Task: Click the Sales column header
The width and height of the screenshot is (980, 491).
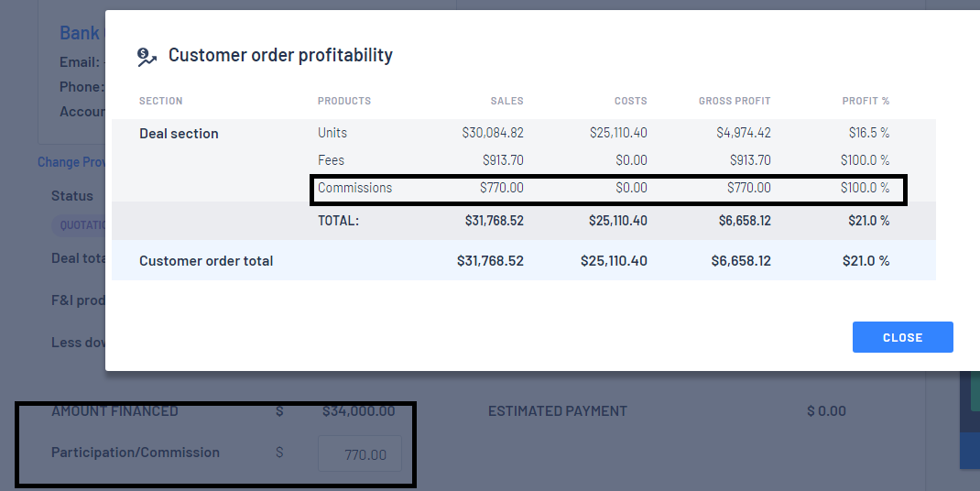Action: point(506,101)
